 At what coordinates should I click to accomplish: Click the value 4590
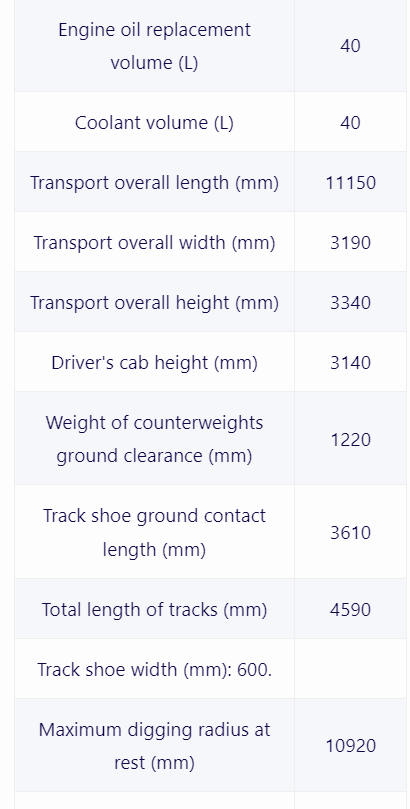tap(351, 609)
